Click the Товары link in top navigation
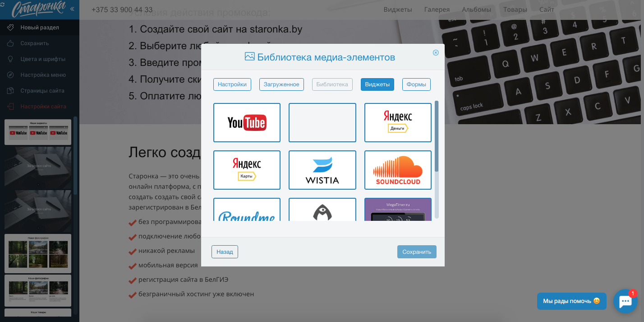 [x=515, y=9]
